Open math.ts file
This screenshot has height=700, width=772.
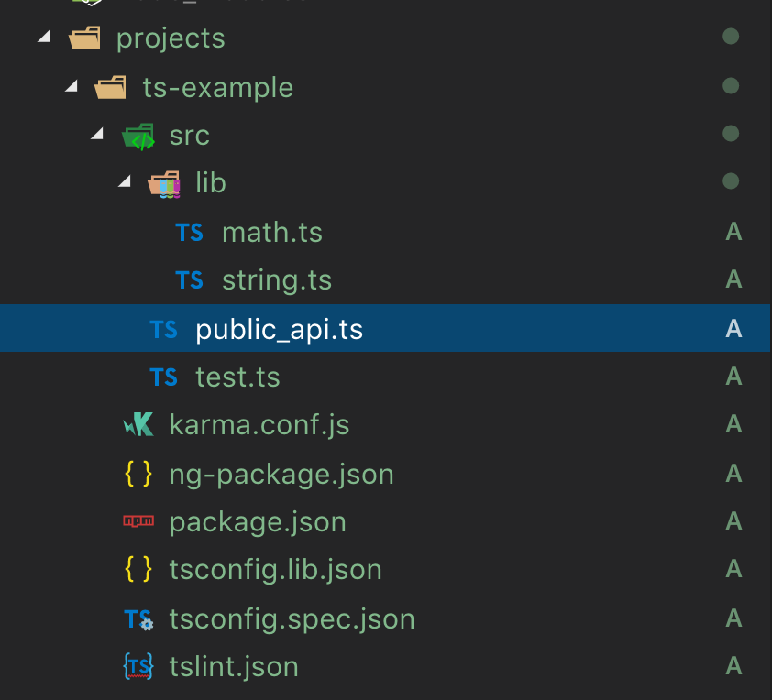(272, 233)
